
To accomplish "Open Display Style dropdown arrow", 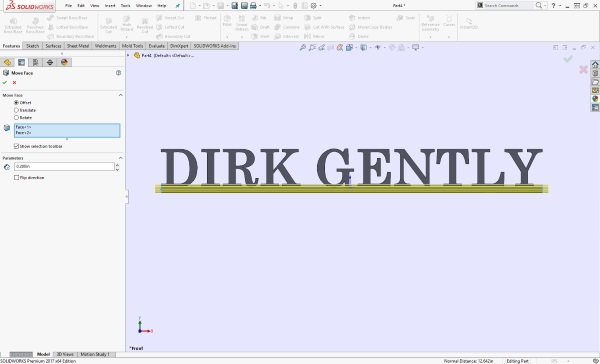I will click(x=370, y=48).
